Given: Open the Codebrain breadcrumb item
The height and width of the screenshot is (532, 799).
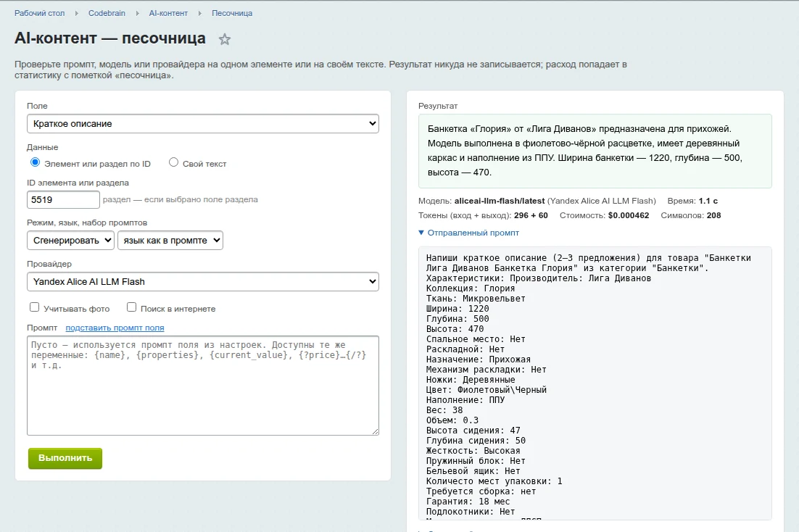Looking at the screenshot, I should 107,13.
